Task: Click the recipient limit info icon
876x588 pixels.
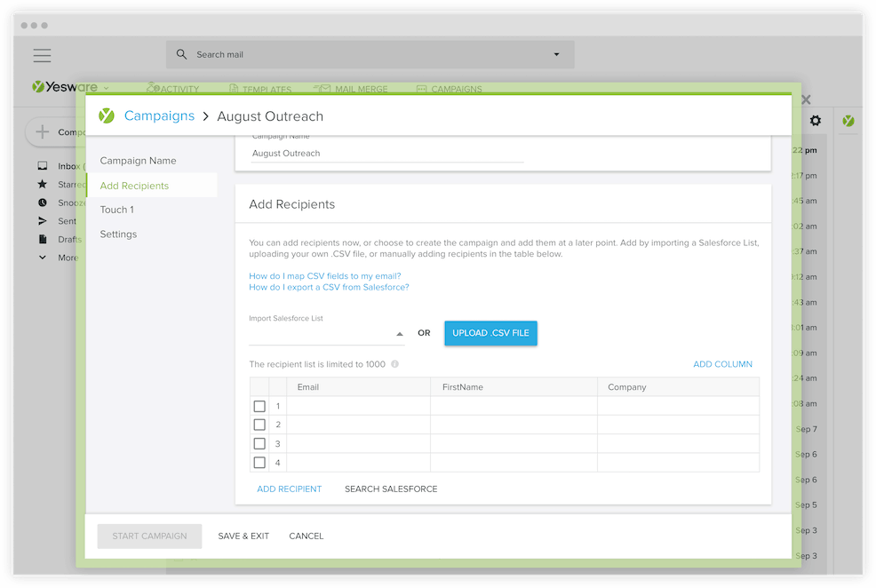Action: coord(395,364)
